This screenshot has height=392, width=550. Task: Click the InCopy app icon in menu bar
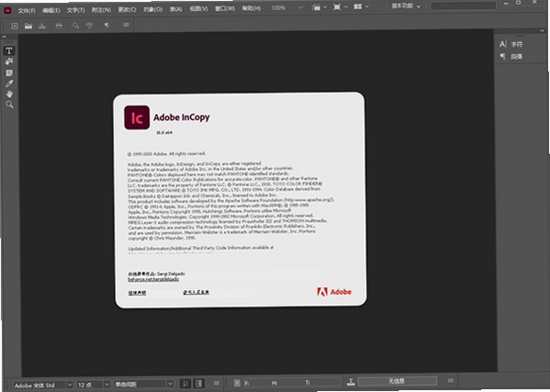point(7,10)
